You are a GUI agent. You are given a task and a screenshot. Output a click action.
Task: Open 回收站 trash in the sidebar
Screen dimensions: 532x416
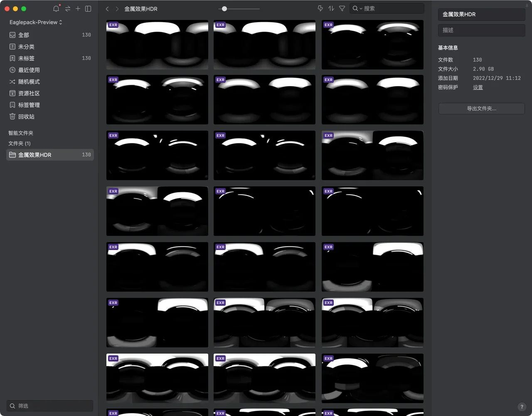click(50, 116)
